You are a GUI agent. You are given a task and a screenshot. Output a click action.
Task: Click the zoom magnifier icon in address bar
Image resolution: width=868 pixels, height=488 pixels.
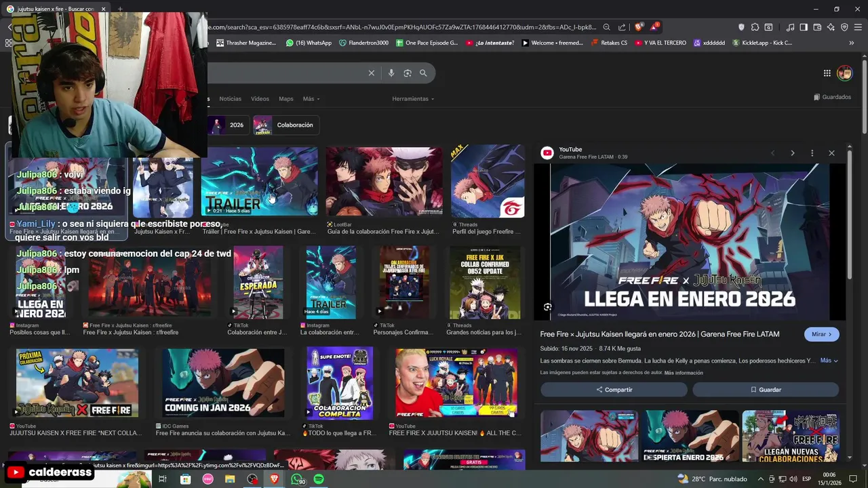606,27
